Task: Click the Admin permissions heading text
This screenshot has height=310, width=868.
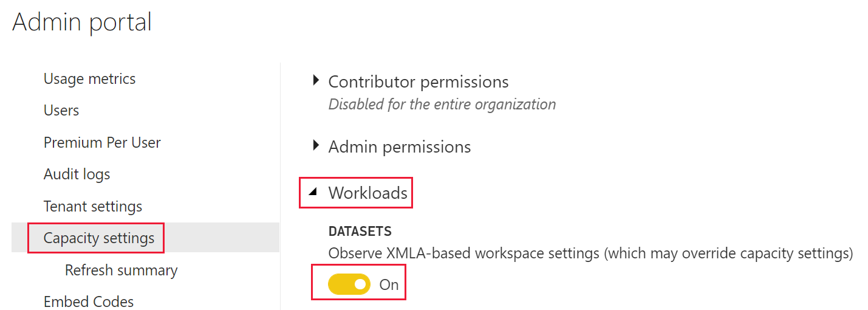Action: coord(400,147)
